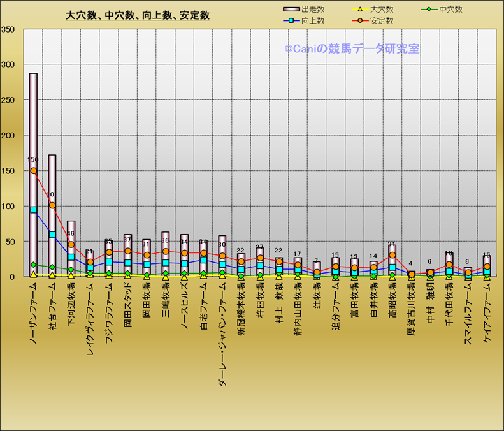Click the 千代田牧場 axis label

click(449, 307)
